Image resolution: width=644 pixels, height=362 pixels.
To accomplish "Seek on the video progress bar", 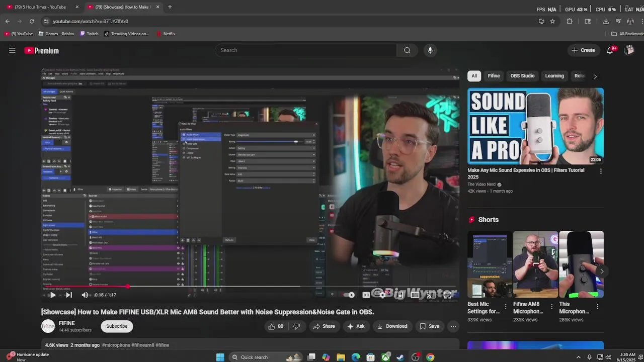I will pos(250,287).
